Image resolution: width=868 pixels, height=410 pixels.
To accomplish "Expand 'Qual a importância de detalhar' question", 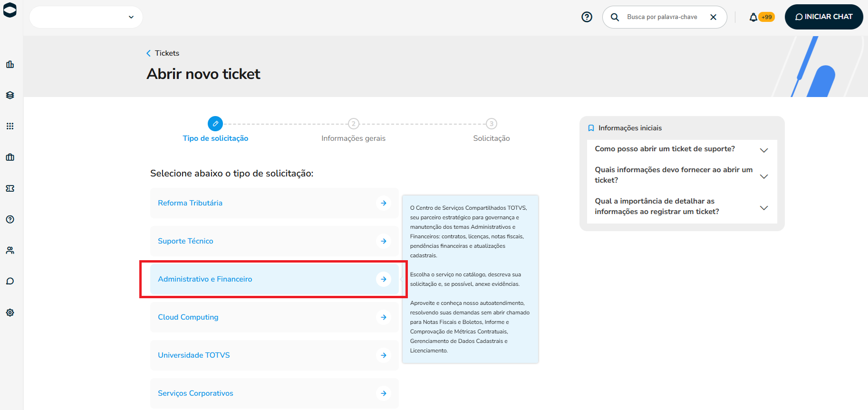I will point(682,206).
